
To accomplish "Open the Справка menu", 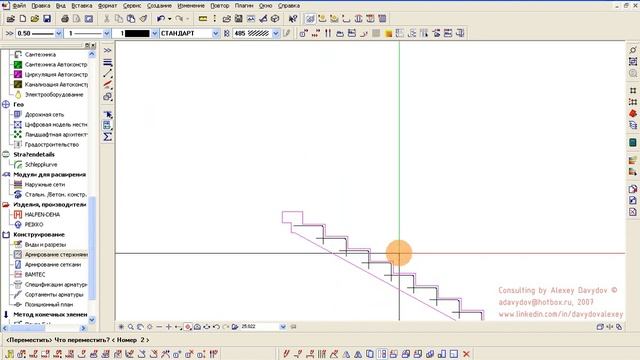I will pos(289,6).
